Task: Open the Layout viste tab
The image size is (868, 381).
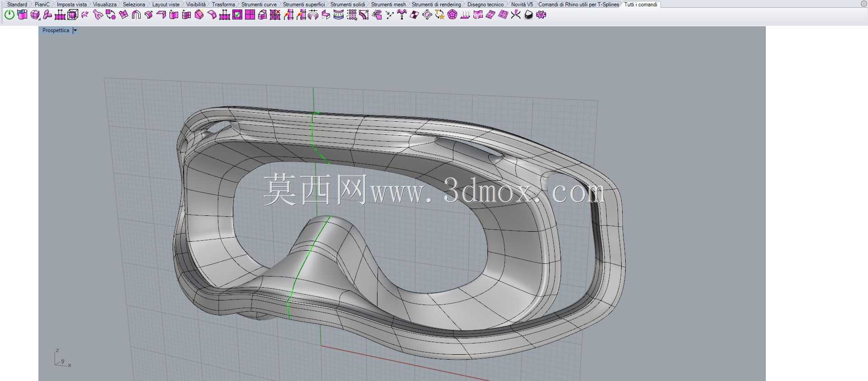Action: point(165,4)
